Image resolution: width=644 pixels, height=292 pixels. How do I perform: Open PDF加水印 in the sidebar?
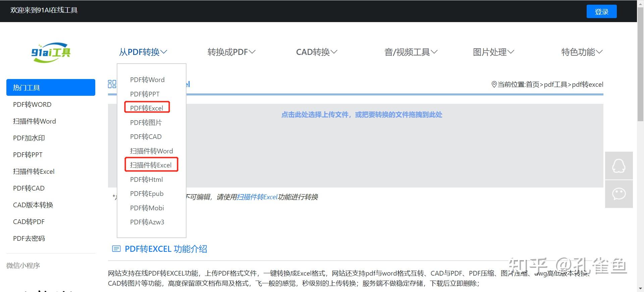[x=29, y=138]
